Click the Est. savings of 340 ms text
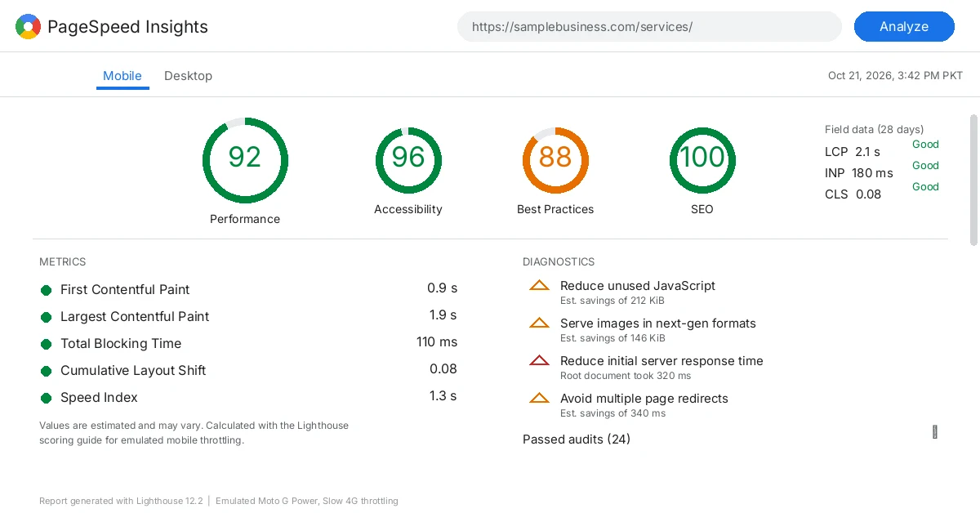The width and height of the screenshot is (980, 513). click(612, 413)
